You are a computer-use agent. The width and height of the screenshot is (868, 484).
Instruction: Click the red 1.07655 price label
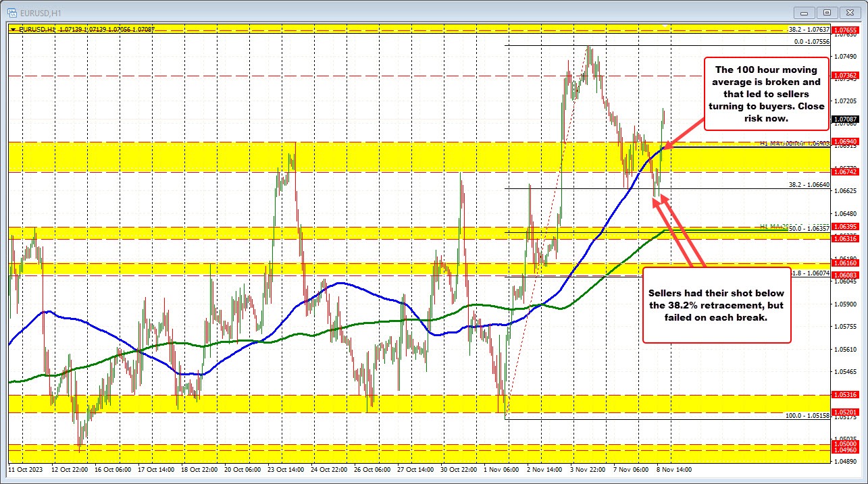846,30
